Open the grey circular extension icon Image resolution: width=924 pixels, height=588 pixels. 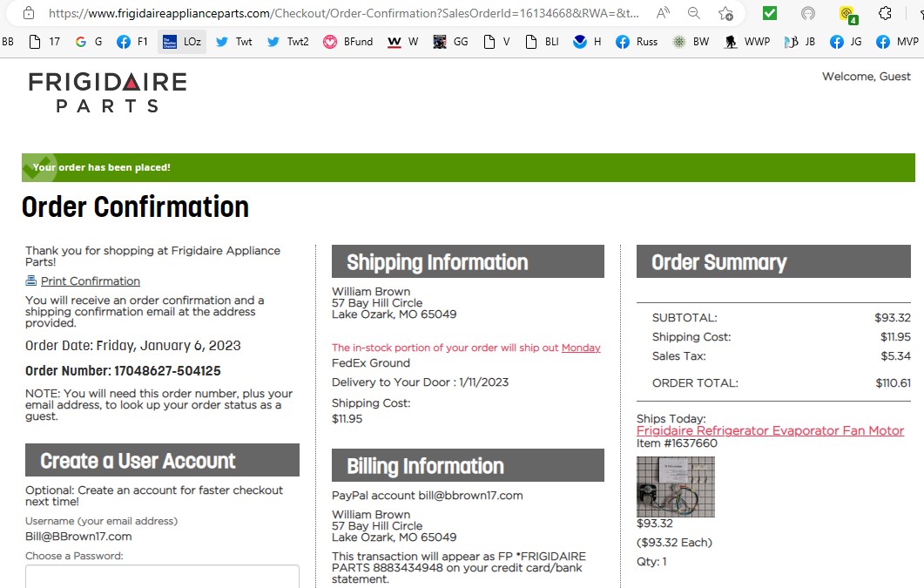coord(808,13)
